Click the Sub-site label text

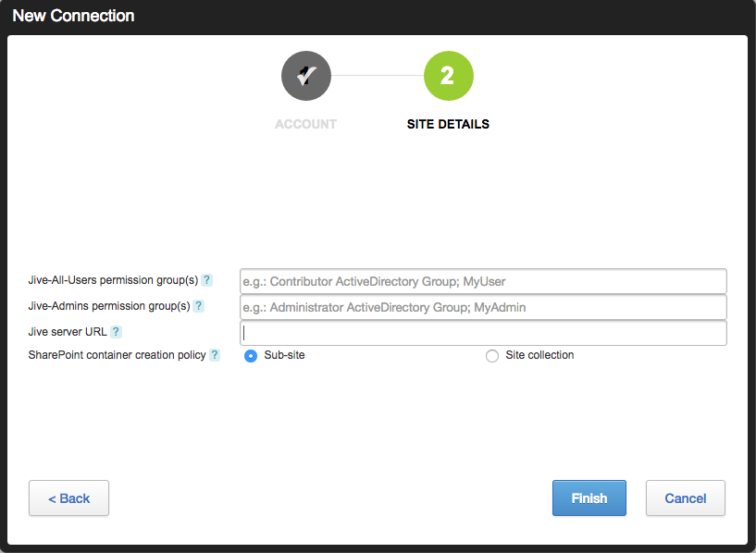pyautogui.click(x=284, y=355)
